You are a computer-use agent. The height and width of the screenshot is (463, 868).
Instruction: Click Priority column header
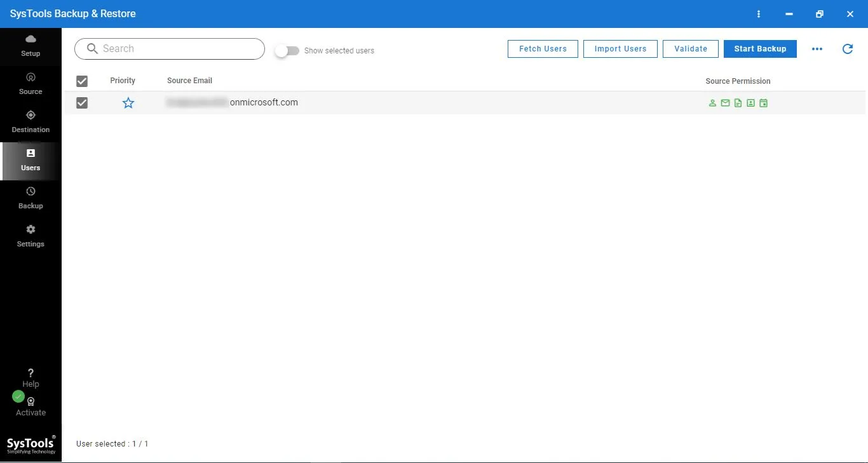(x=123, y=81)
